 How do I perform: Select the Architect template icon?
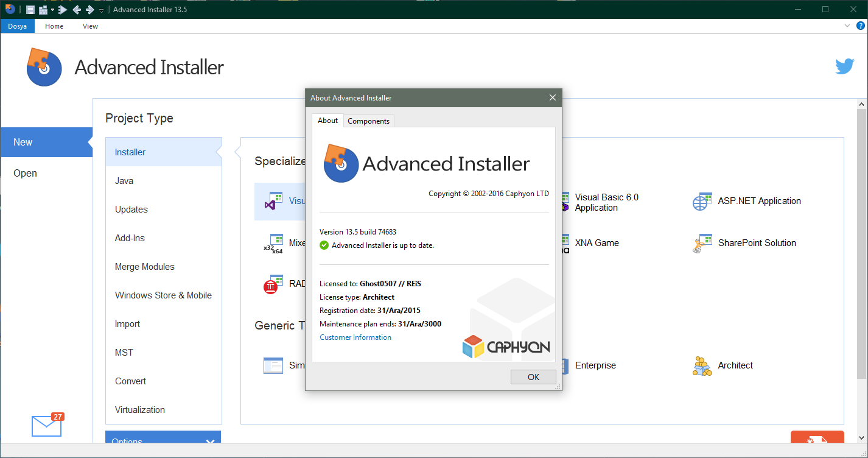pos(702,366)
